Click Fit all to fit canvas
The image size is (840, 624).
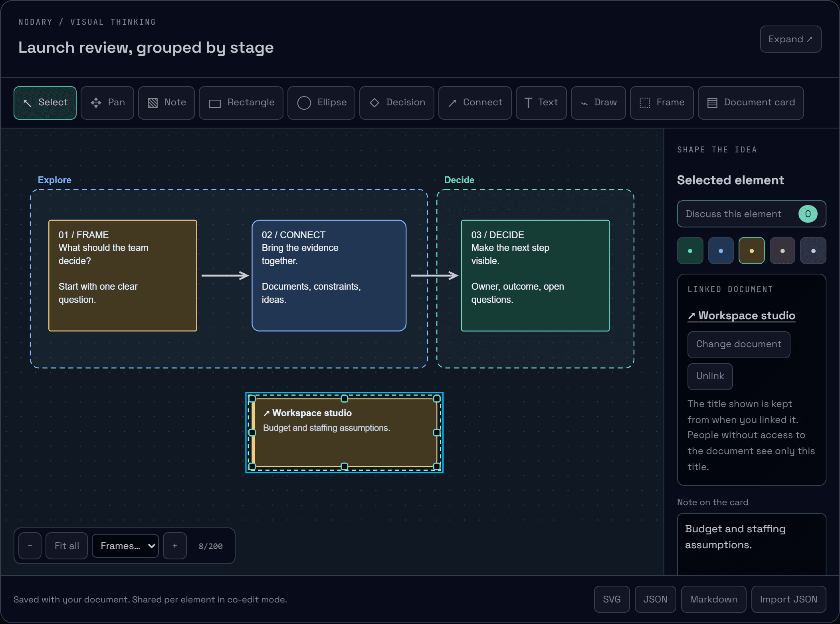coord(67,546)
